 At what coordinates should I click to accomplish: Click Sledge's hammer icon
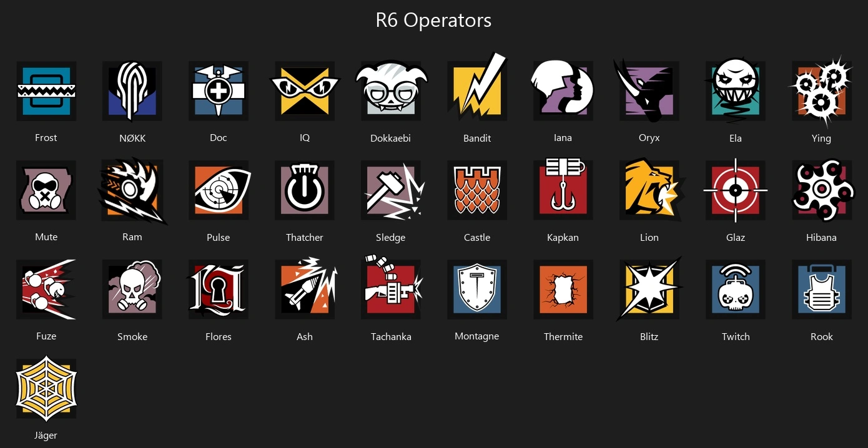click(x=392, y=190)
